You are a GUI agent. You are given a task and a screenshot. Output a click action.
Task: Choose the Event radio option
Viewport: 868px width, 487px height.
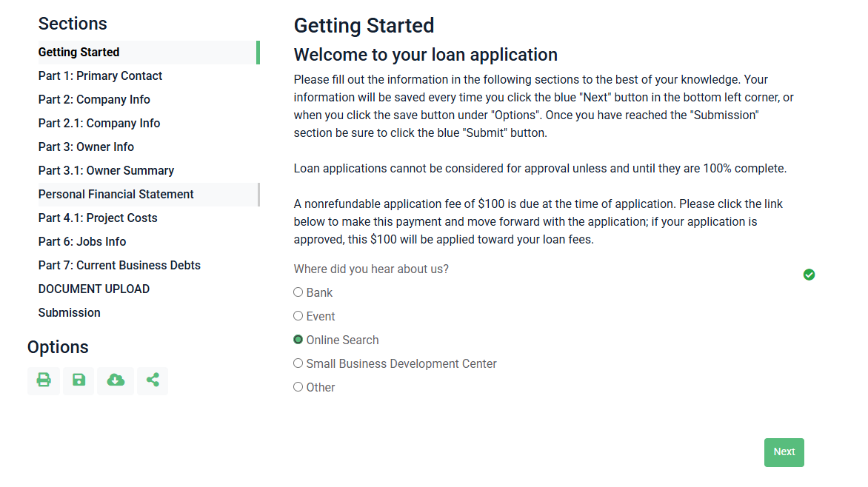tap(298, 316)
